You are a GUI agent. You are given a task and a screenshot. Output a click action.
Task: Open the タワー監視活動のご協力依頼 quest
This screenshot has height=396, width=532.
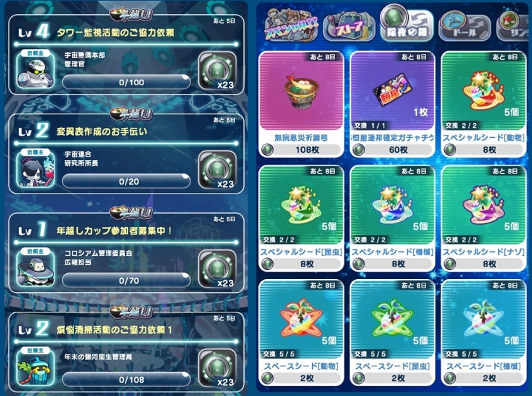[126, 55]
